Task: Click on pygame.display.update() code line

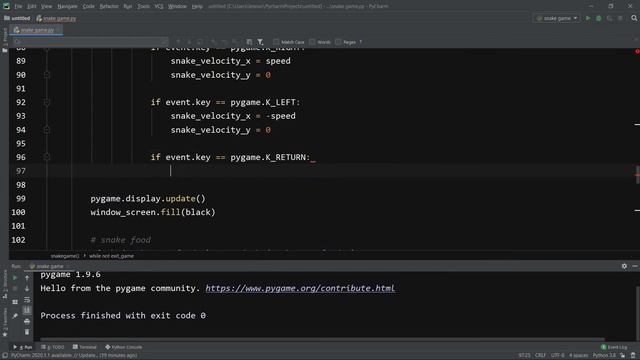Action: tap(148, 198)
